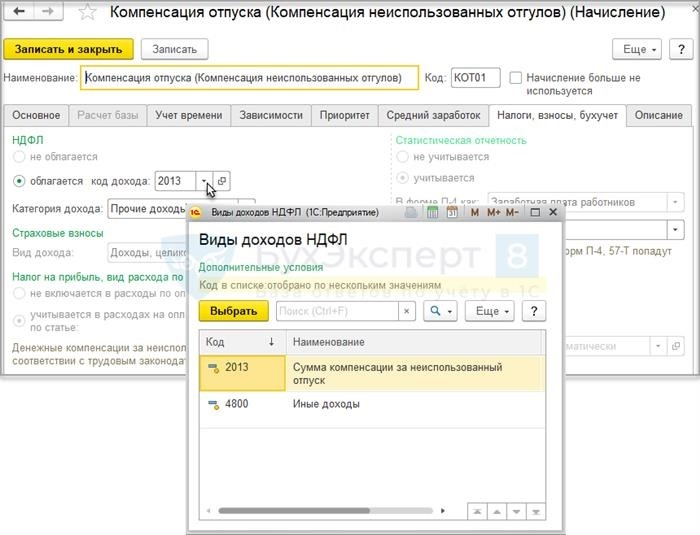Click the sort arrow in the Код column header
This screenshot has width=700, height=535.
click(x=271, y=342)
